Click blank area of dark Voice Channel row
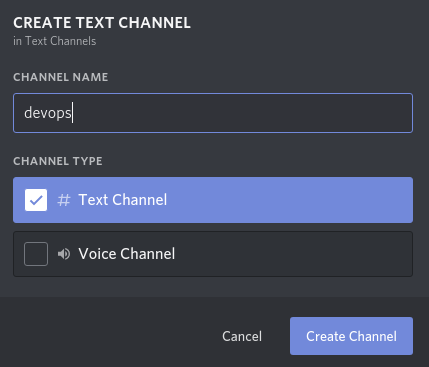This screenshot has height=367, width=429. (293, 254)
